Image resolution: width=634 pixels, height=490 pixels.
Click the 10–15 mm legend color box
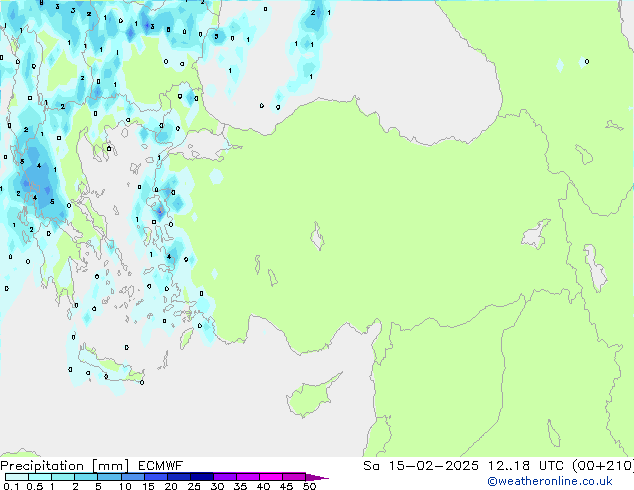click(133, 477)
